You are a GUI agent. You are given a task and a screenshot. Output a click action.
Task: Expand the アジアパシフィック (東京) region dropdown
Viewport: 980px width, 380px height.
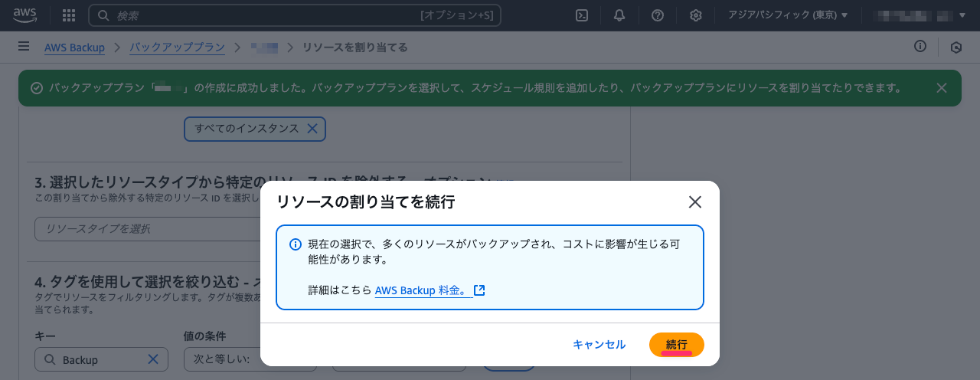pos(777,15)
